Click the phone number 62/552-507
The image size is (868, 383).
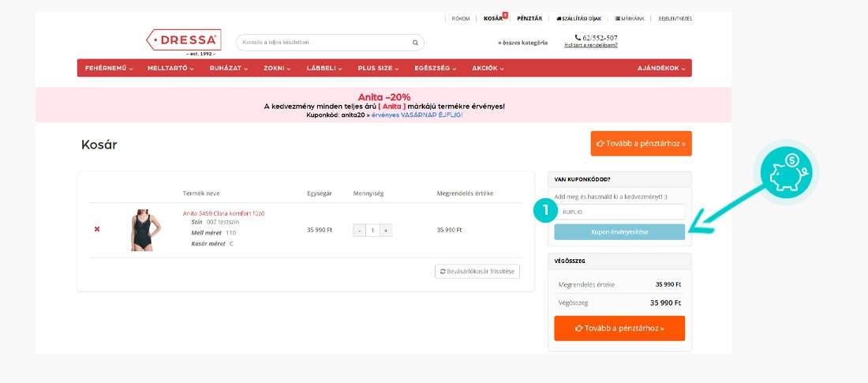pyautogui.click(x=600, y=38)
